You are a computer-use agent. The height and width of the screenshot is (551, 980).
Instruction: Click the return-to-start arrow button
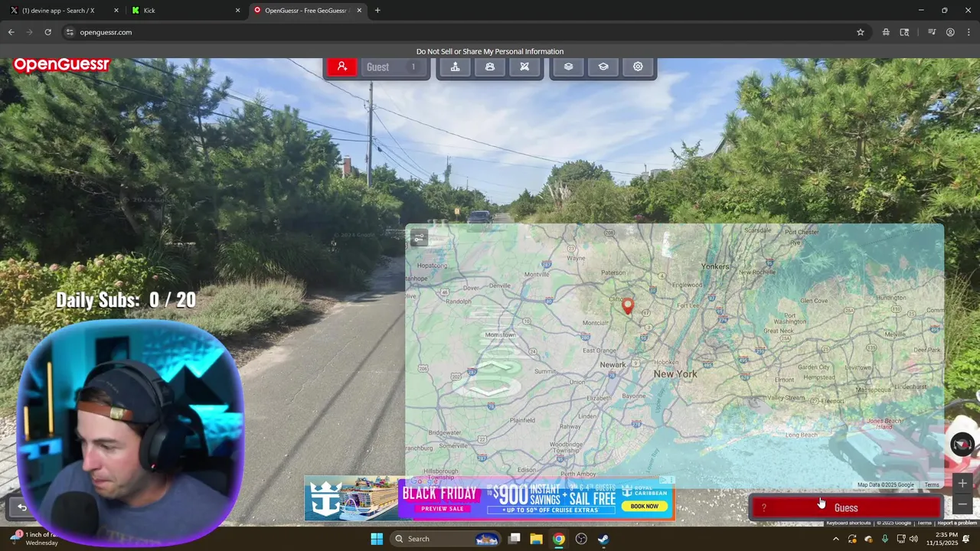22,507
